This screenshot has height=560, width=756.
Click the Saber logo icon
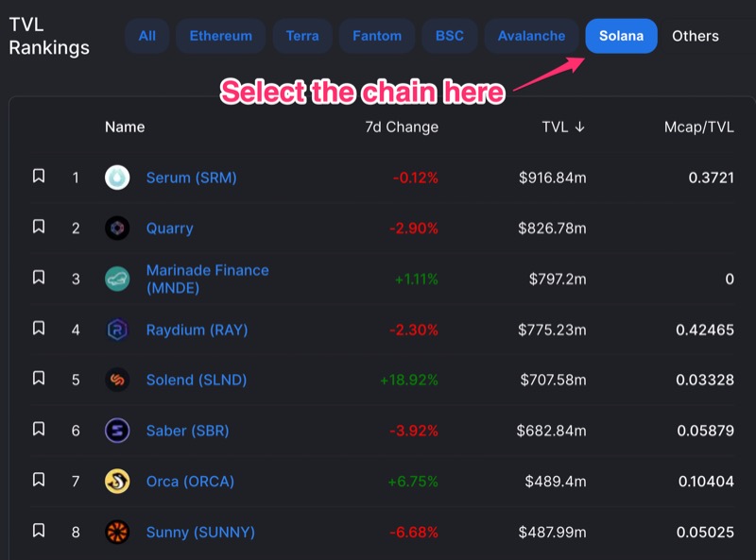(x=117, y=431)
